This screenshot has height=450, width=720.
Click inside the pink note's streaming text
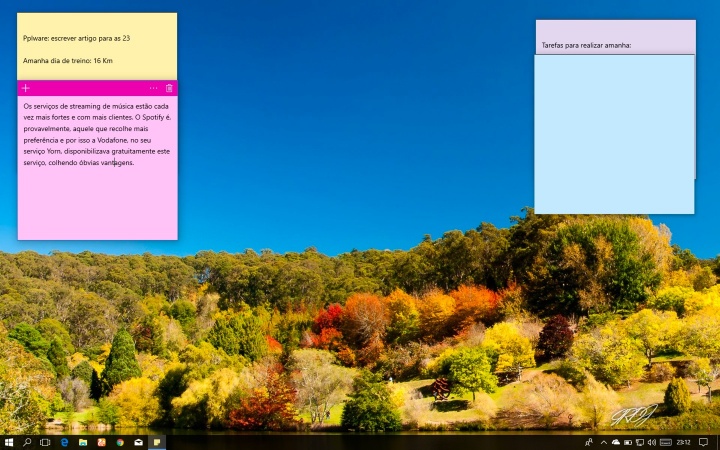click(x=97, y=133)
